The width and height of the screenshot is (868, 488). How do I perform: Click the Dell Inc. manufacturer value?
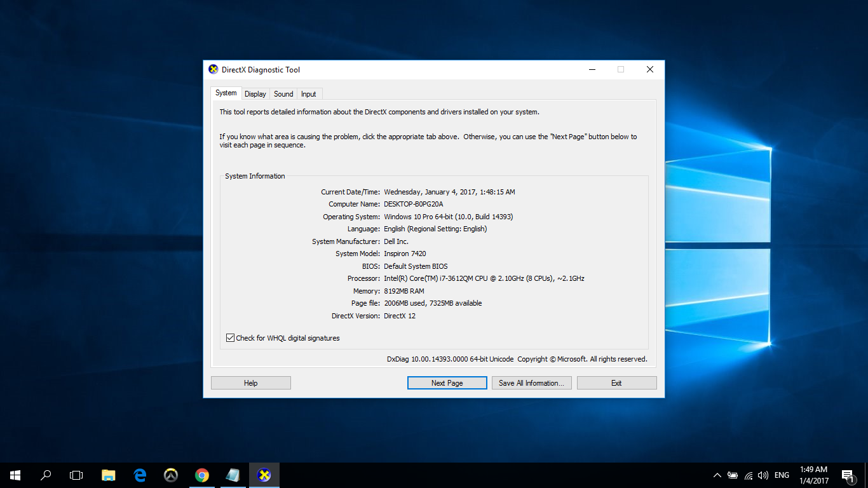[396, 241]
